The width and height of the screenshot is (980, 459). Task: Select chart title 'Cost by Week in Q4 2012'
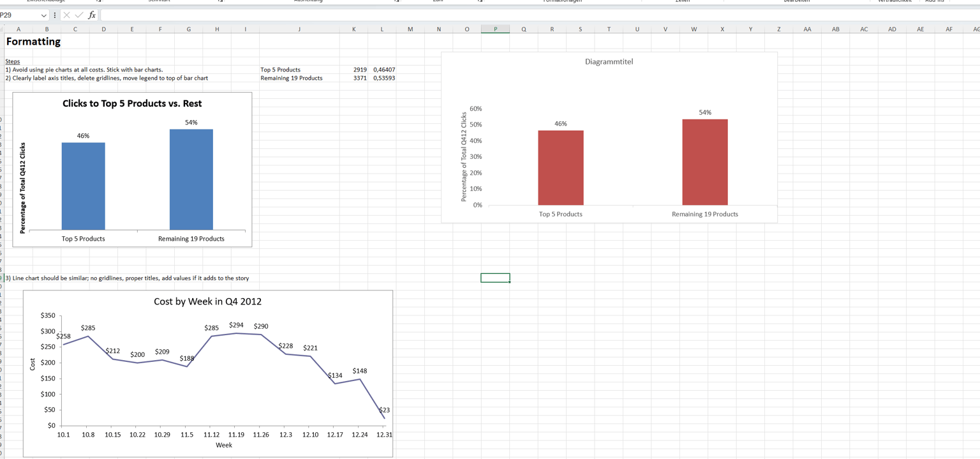point(207,301)
